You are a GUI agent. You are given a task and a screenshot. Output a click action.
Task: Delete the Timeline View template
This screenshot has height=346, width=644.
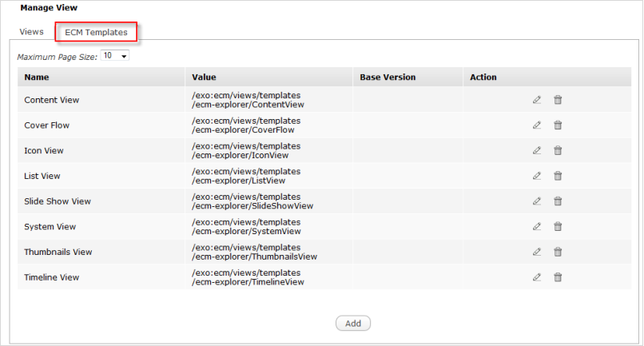[x=558, y=277]
